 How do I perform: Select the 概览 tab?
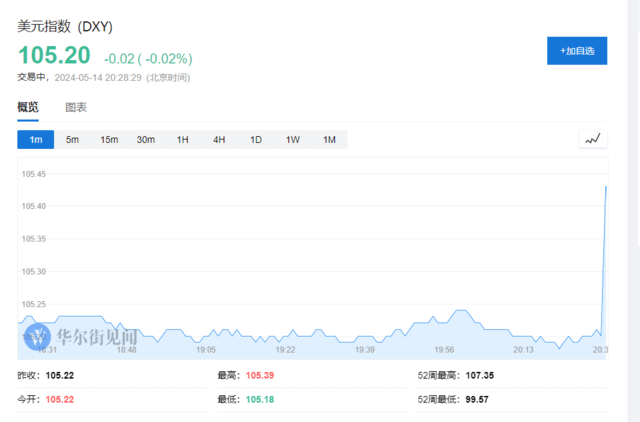pos(28,107)
